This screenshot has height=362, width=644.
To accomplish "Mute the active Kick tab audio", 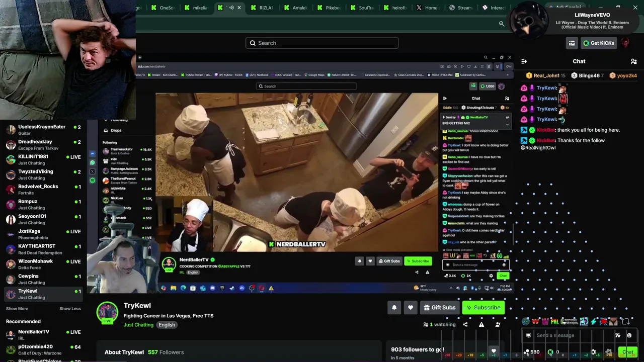I will [x=231, y=8].
